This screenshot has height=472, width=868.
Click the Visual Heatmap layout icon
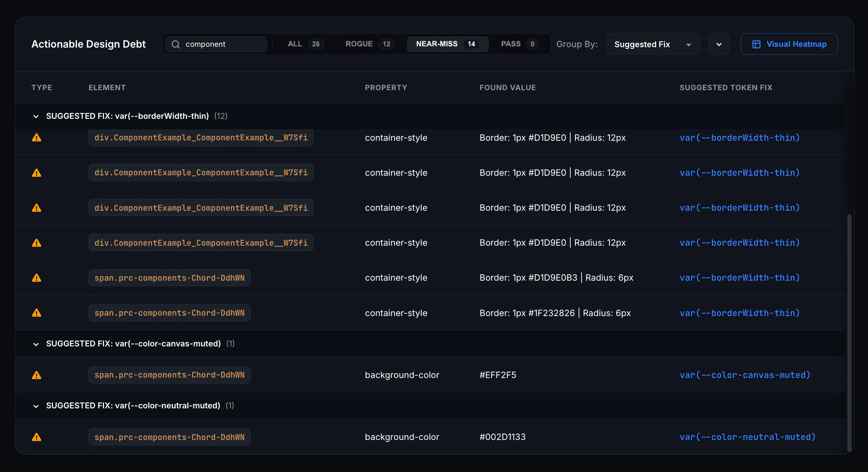[x=756, y=44]
